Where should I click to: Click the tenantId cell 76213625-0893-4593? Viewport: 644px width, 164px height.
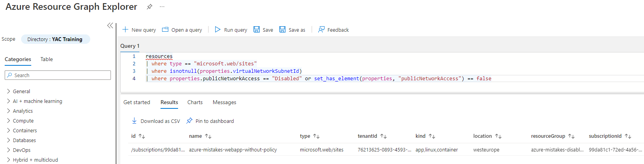384,150
